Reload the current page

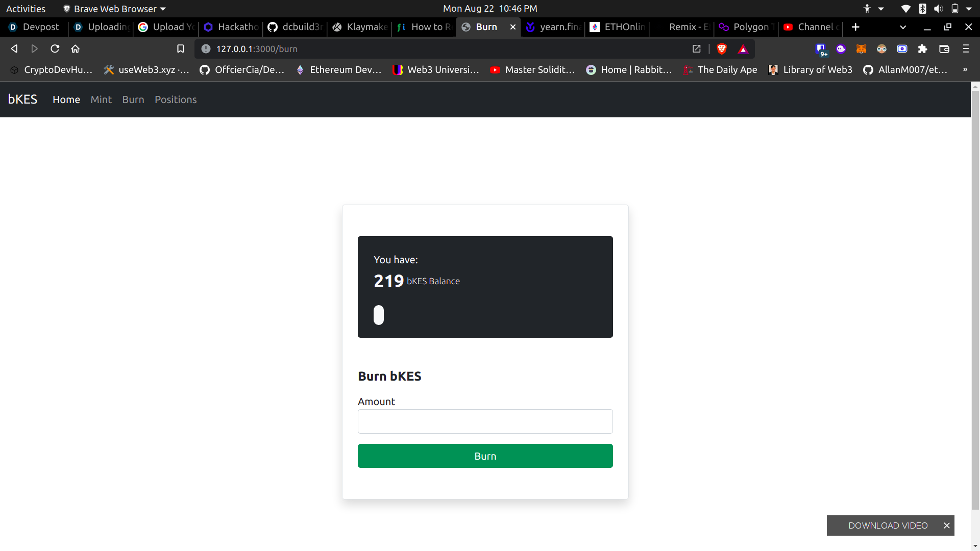(x=55, y=49)
